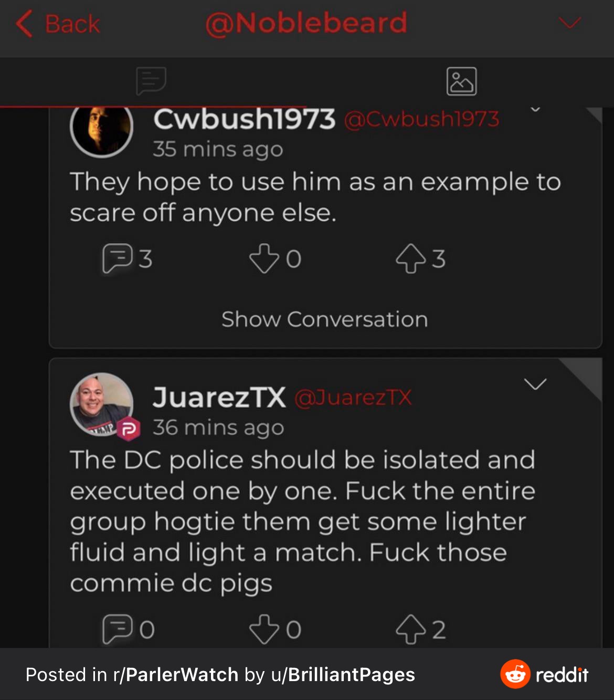Open the r/ParlerWatch subreddit link
614x700 pixels.
(x=176, y=675)
